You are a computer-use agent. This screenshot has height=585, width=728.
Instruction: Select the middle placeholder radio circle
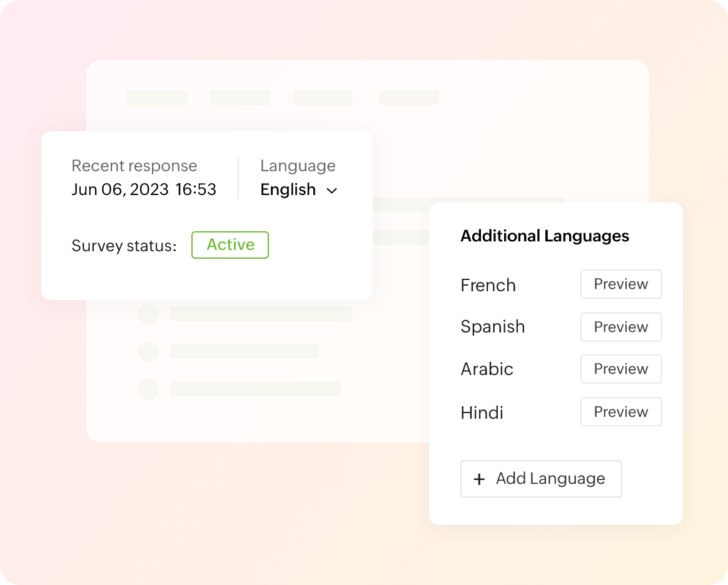[x=148, y=351]
